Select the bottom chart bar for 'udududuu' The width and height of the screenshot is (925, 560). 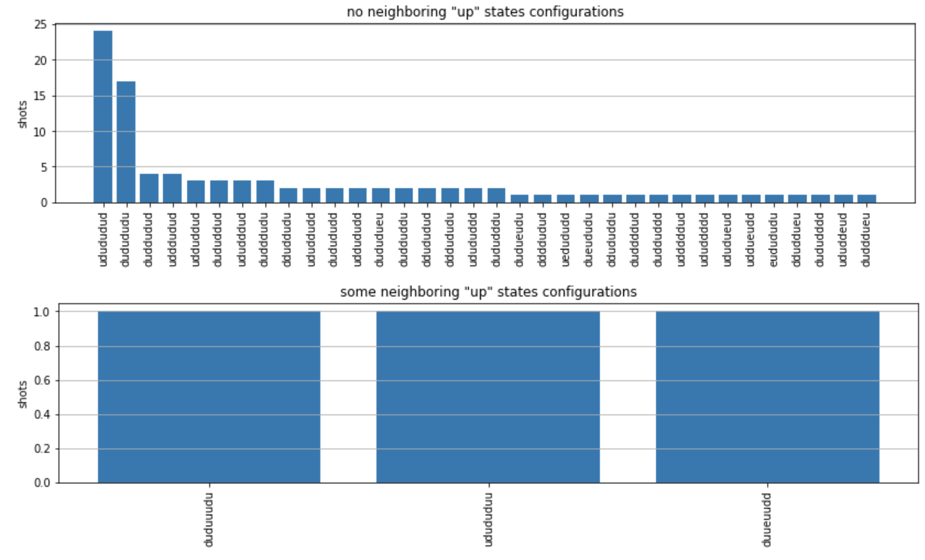pyautogui.click(x=488, y=397)
